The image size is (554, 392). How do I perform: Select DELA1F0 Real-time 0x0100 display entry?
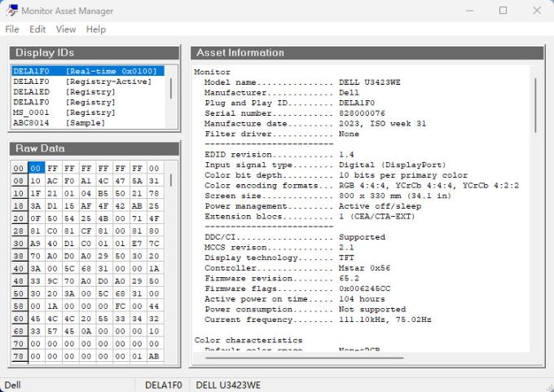tap(87, 71)
